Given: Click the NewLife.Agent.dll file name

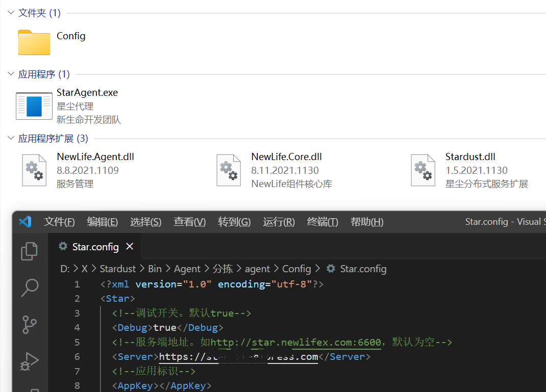Looking at the screenshot, I should (95, 156).
